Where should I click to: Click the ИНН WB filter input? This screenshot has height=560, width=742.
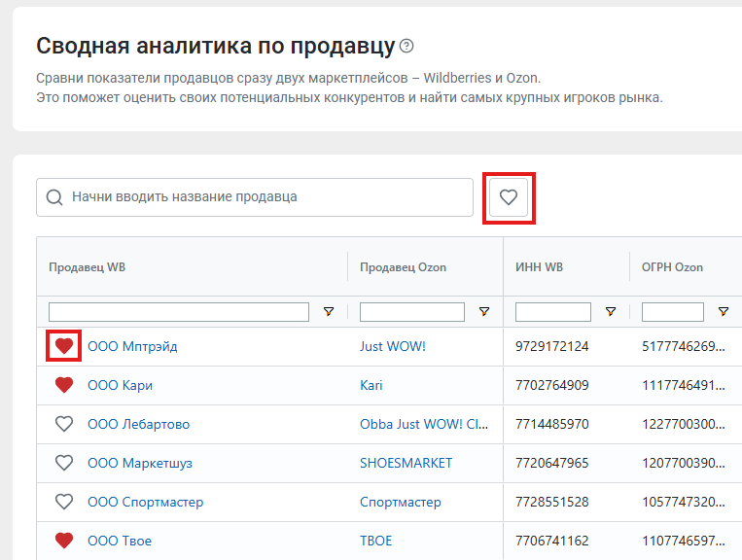tap(553, 312)
